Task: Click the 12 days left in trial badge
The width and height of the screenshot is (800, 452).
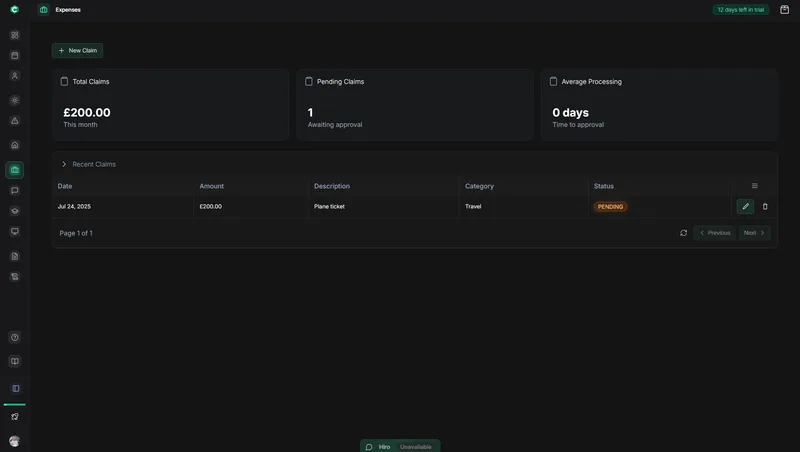Action: 740,10
